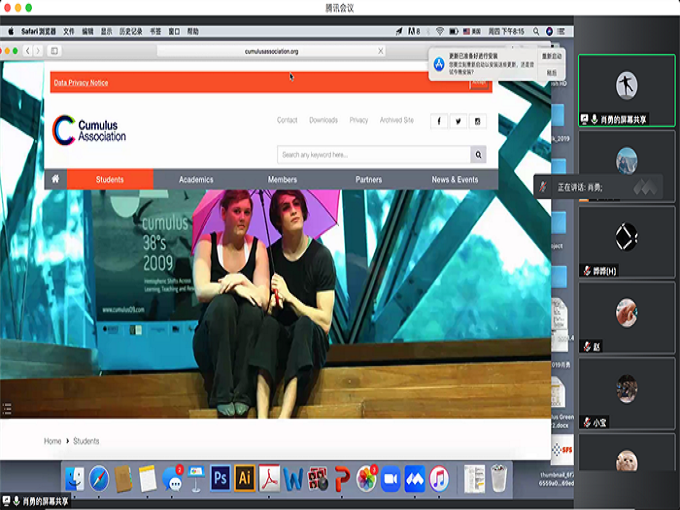
Task: Open the Twitter social icon
Action: click(x=458, y=121)
